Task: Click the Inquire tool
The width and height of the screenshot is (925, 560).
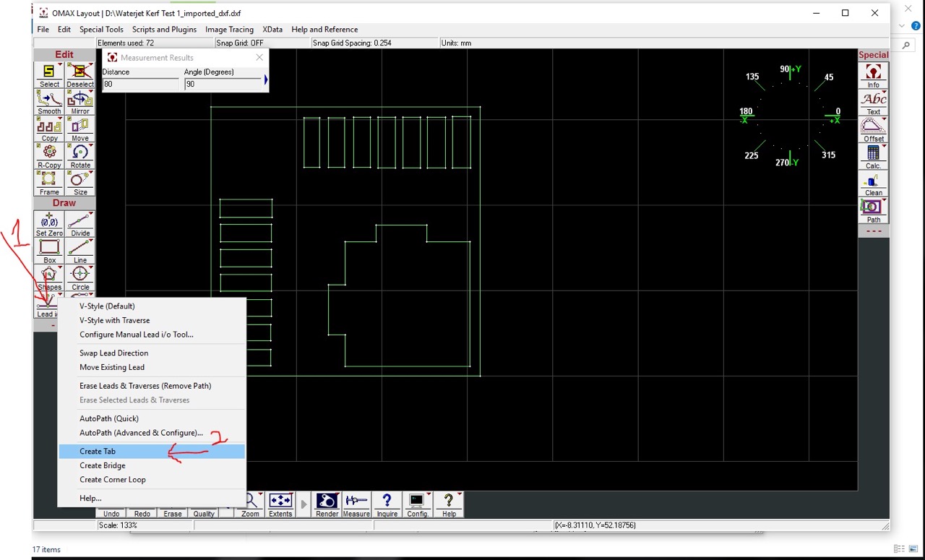Action: click(x=387, y=505)
